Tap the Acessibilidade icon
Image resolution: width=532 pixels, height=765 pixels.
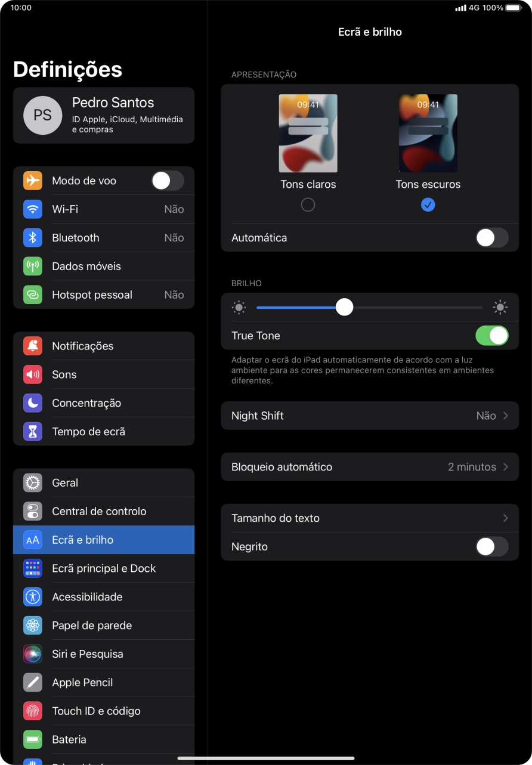(33, 597)
